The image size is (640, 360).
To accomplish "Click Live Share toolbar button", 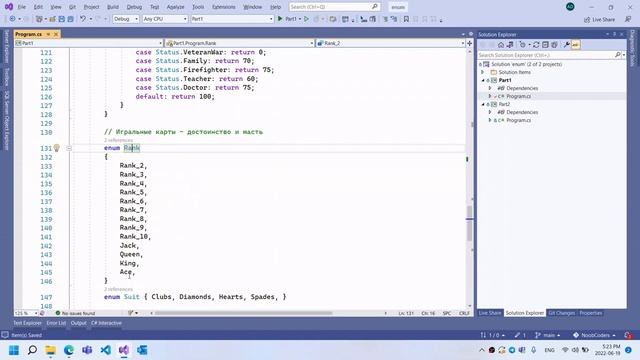I will tap(600, 20).
